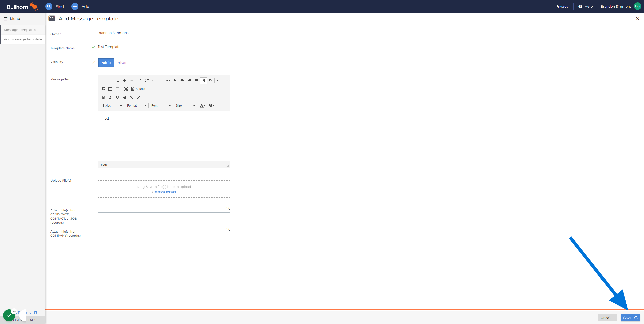Apply subscript formatting

pyautogui.click(x=132, y=97)
